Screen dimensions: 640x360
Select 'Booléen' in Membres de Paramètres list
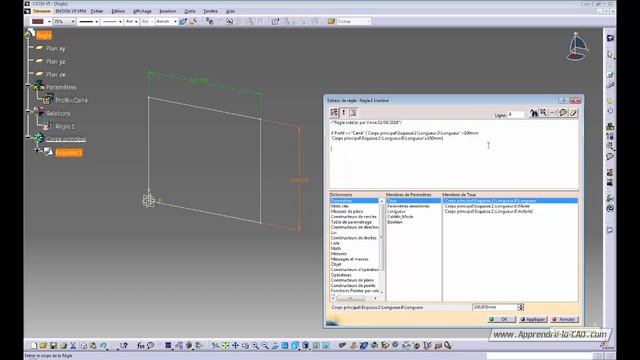pyautogui.click(x=395, y=222)
